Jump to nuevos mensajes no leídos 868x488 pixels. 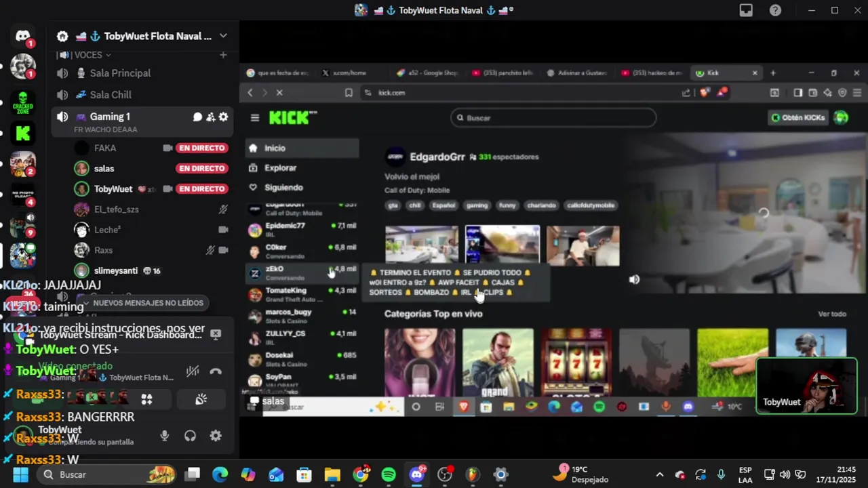tap(148, 303)
